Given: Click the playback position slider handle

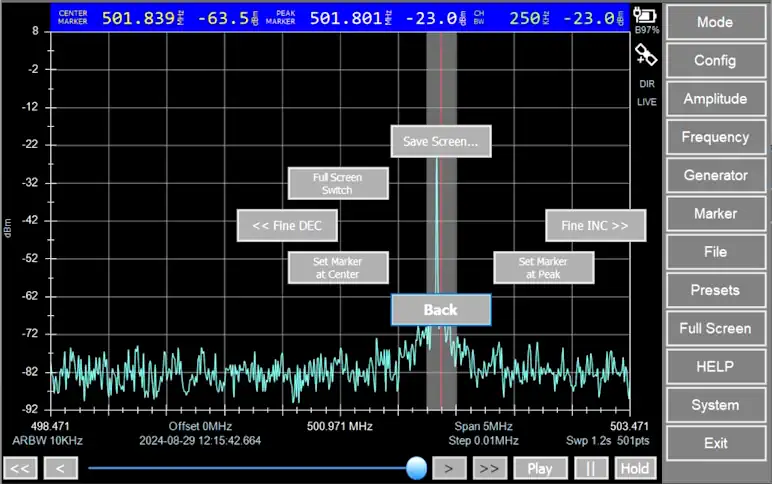Looking at the screenshot, I should pyautogui.click(x=417, y=467).
